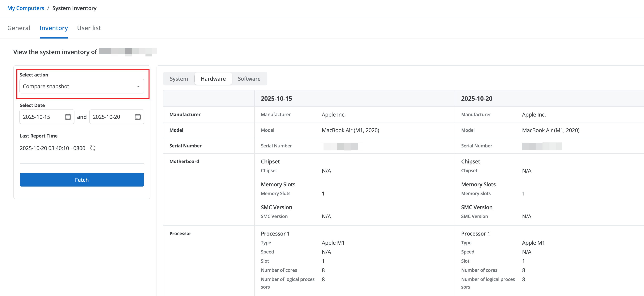Select the Serial Number row label

pos(185,146)
